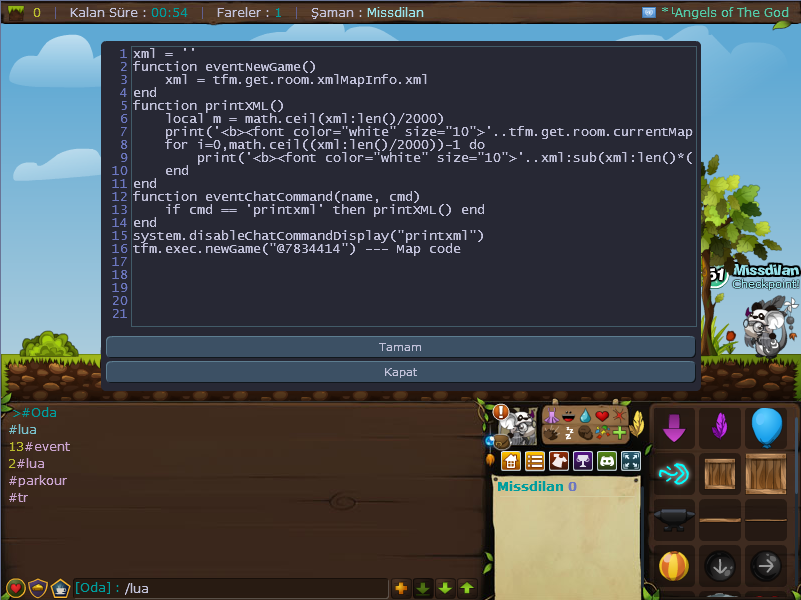
Task: Select the purple dress dance emote
Action: (551, 416)
